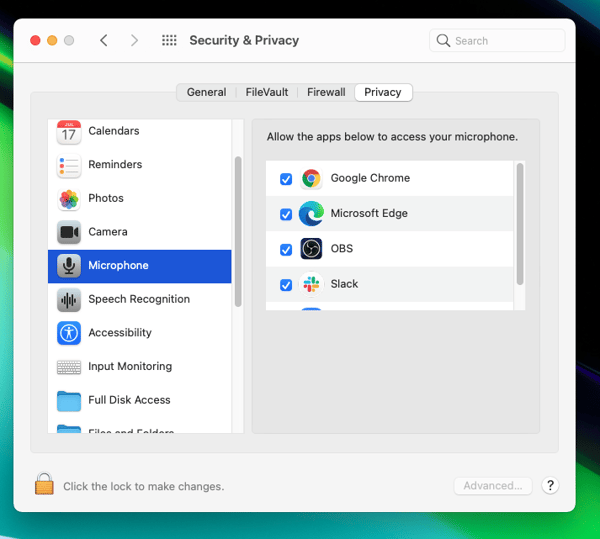
Task: Click the Speech Recognition waveform icon
Action: [69, 300]
